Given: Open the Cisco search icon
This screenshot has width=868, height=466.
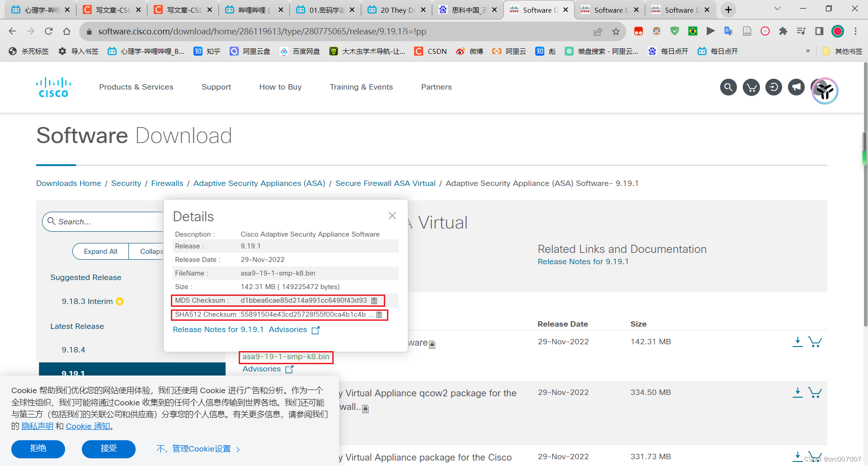Looking at the screenshot, I should [728, 87].
